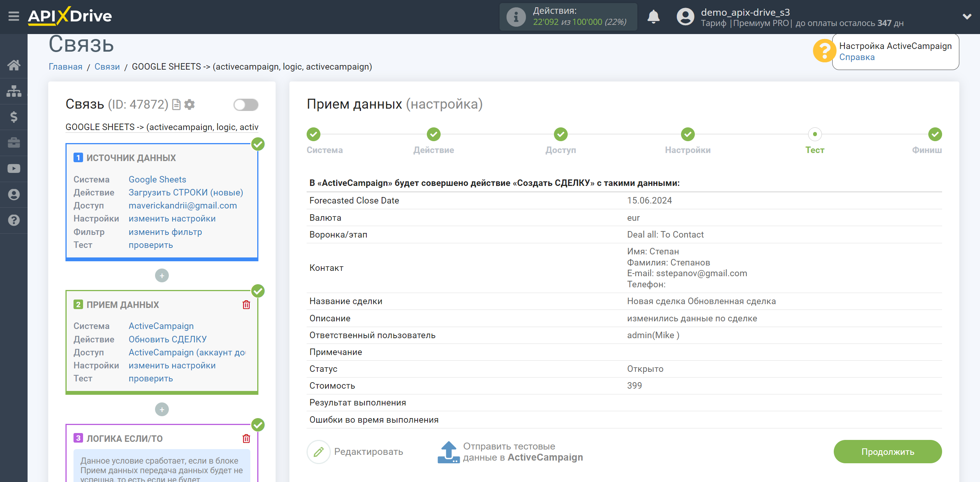The height and width of the screenshot is (482, 980).
Task: Open connections sitemap icon in sidebar
Action: (x=14, y=91)
